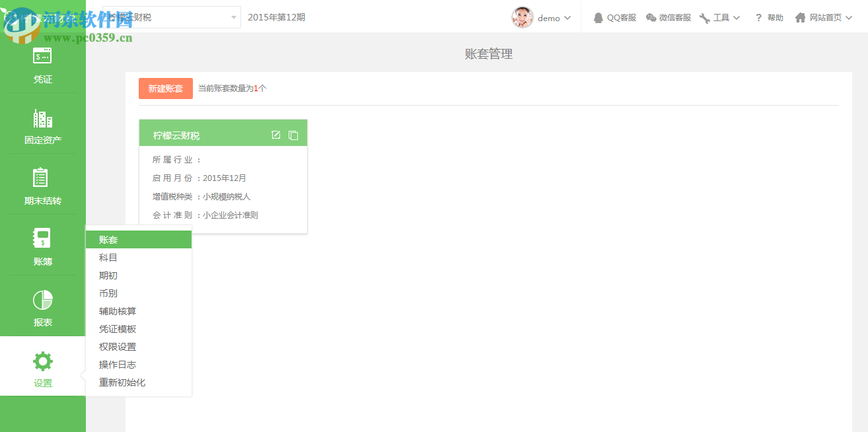Click the period label 2015年第12期

(278, 17)
